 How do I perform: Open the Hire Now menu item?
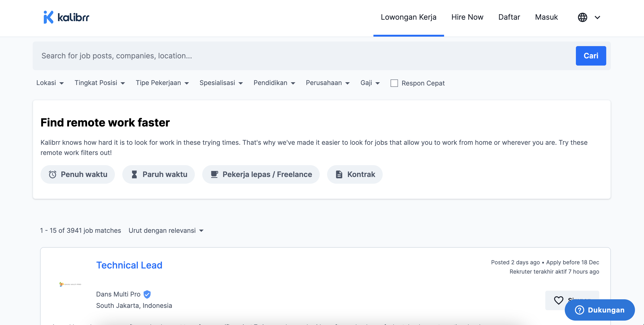[467, 17]
